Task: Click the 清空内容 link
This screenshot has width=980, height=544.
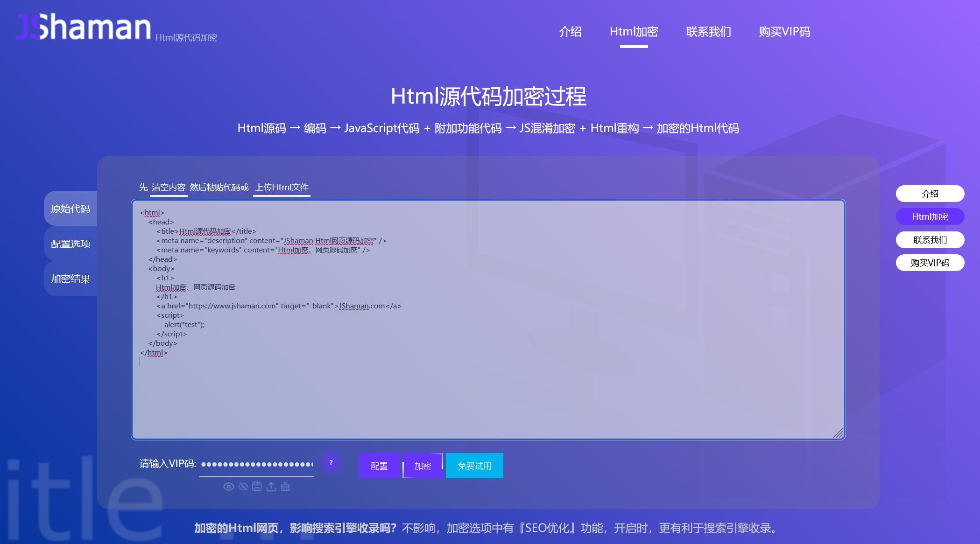Action: click(x=169, y=188)
